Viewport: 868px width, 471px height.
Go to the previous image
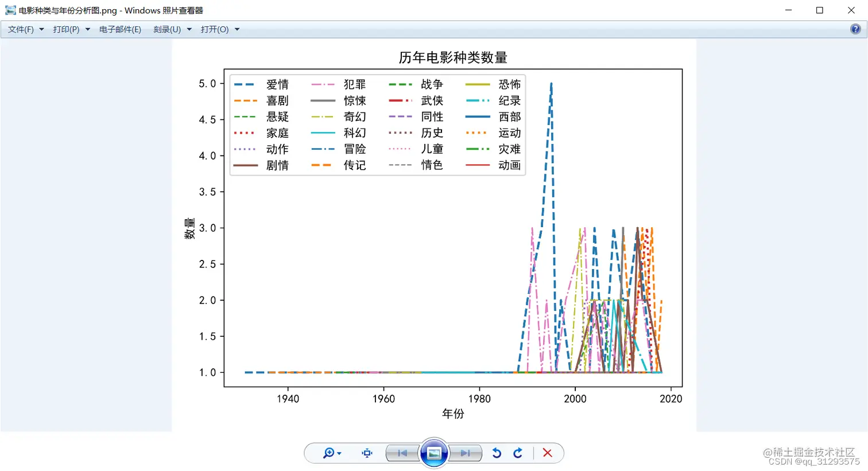click(x=402, y=453)
